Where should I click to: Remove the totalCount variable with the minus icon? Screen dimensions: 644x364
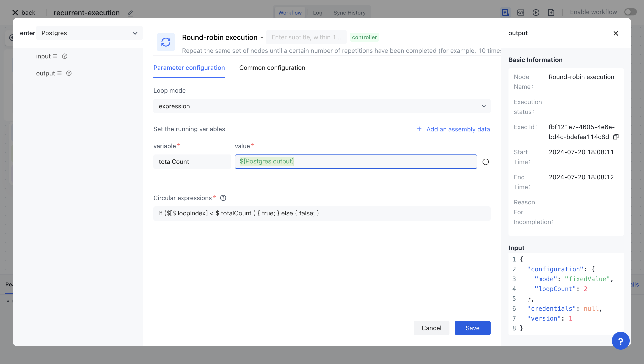tap(486, 161)
